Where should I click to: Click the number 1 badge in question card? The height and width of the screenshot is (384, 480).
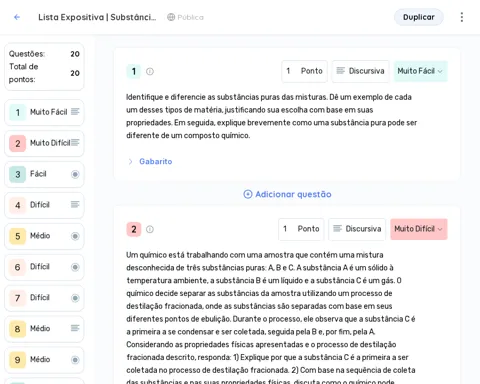point(134,71)
